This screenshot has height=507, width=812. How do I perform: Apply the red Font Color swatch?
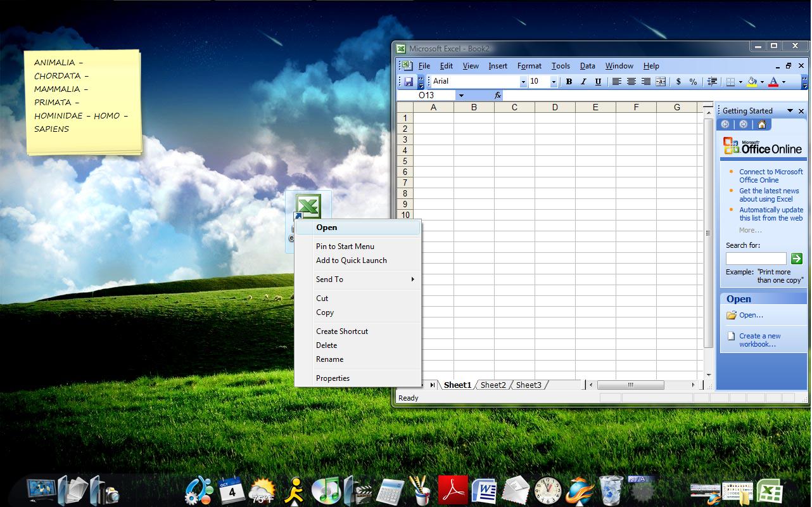coord(773,82)
